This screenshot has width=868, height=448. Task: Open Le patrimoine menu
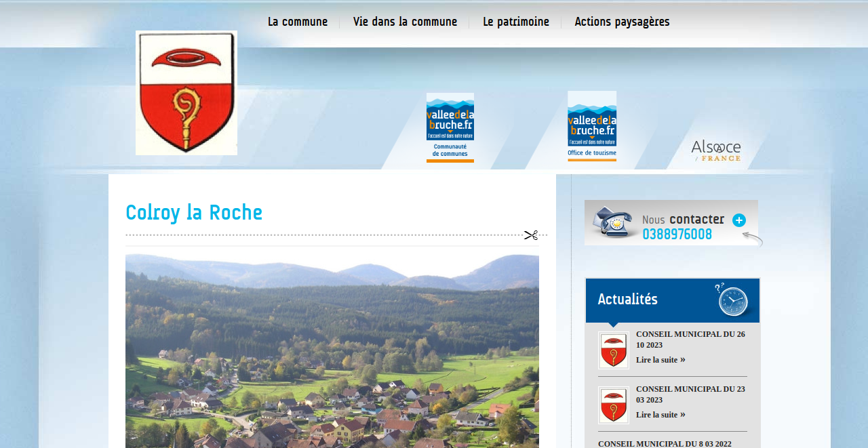click(x=516, y=22)
